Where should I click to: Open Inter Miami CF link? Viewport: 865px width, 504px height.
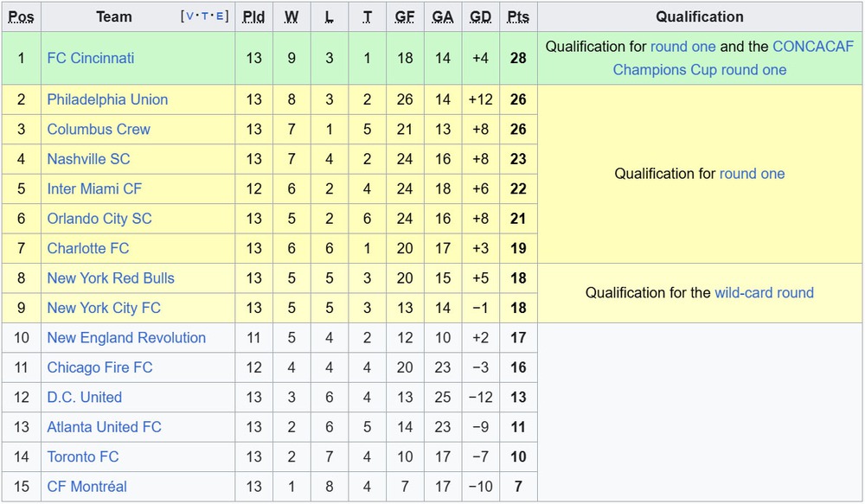pyautogui.click(x=94, y=188)
